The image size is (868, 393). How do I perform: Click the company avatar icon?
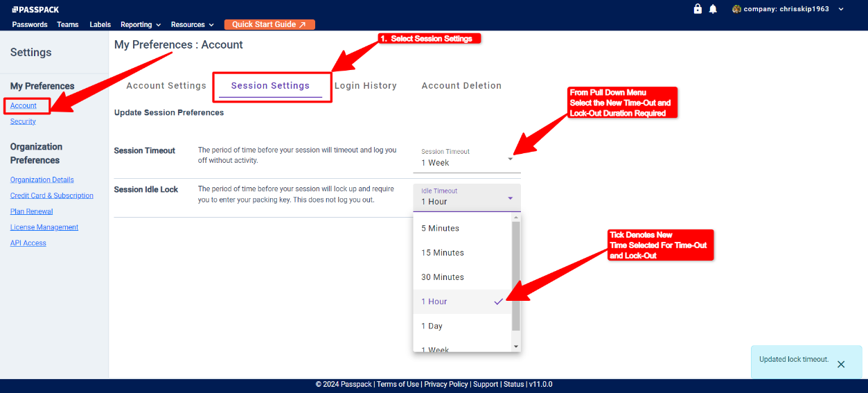736,9
